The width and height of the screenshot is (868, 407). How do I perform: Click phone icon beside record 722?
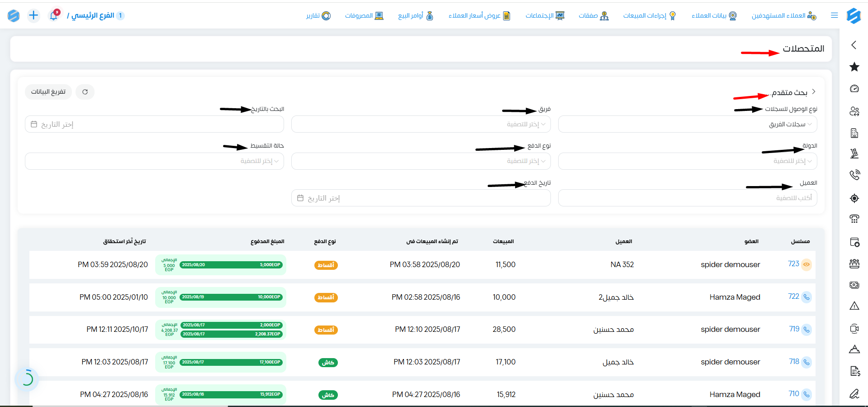pyautogui.click(x=806, y=297)
